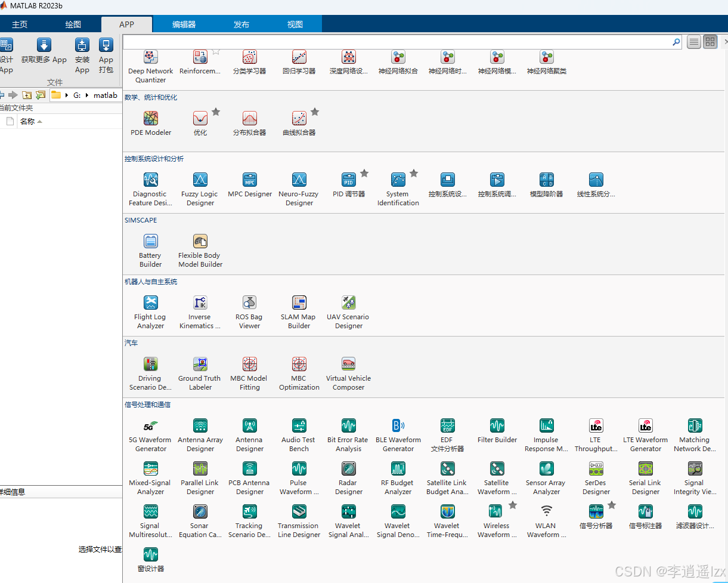Viewport: 728px width, 583px height.
Task: Launch the MPC Designer app
Action: [x=250, y=185]
